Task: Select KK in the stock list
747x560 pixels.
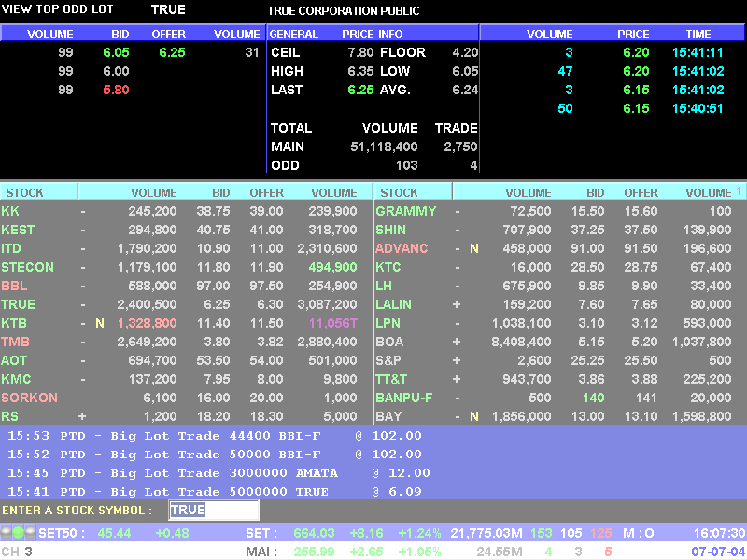Action: click(10, 211)
